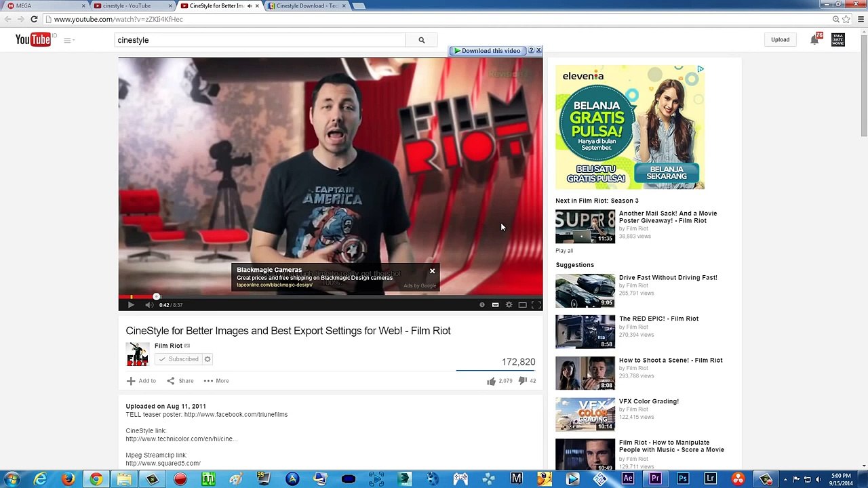Screen dimensions: 868x488
Task: Open the technicolor CineStyle link
Action: (x=181, y=439)
